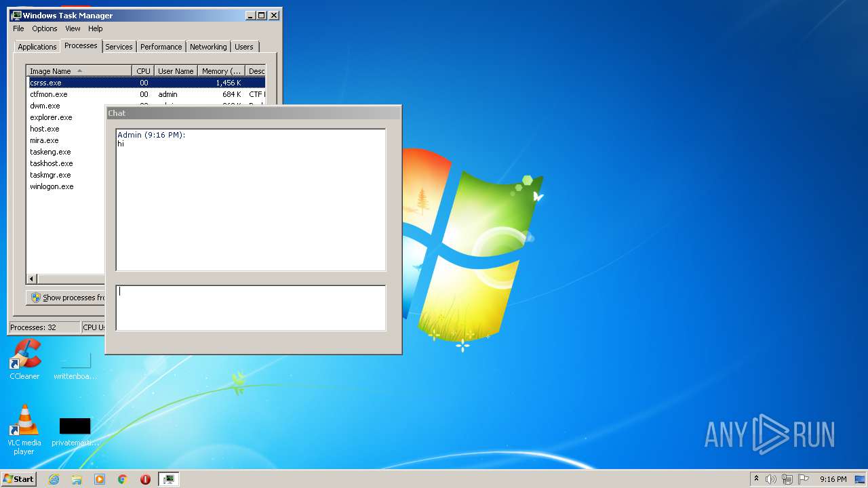The image size is (868, 488).
Task: Click Show Desktop button at taskbar end
Action: (x=861, y=479)
